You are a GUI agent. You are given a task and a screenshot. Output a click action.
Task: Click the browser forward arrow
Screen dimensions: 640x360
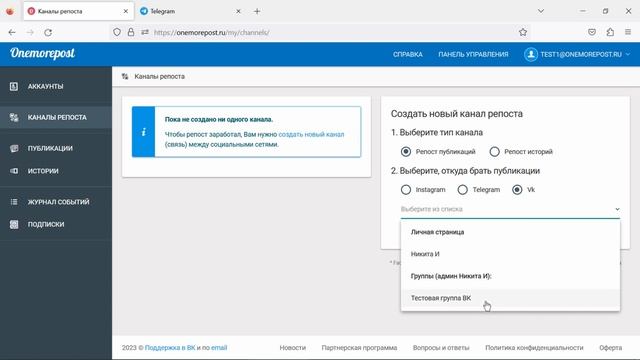(30, 32)
